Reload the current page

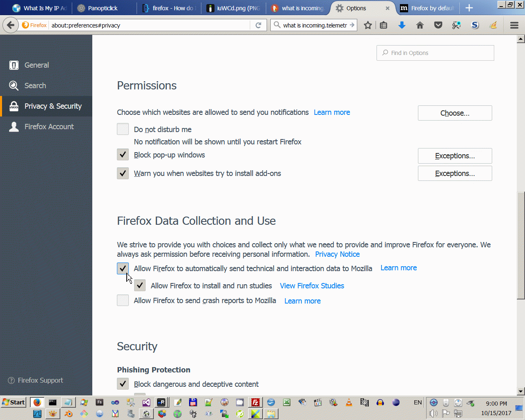[x=258, y=25]
